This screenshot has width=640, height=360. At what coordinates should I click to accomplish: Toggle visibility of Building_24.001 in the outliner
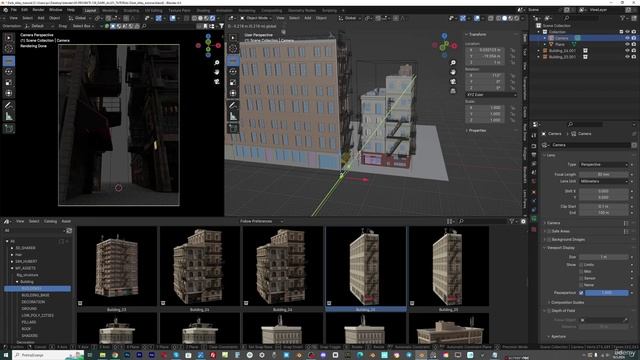[x=627, y=51]
